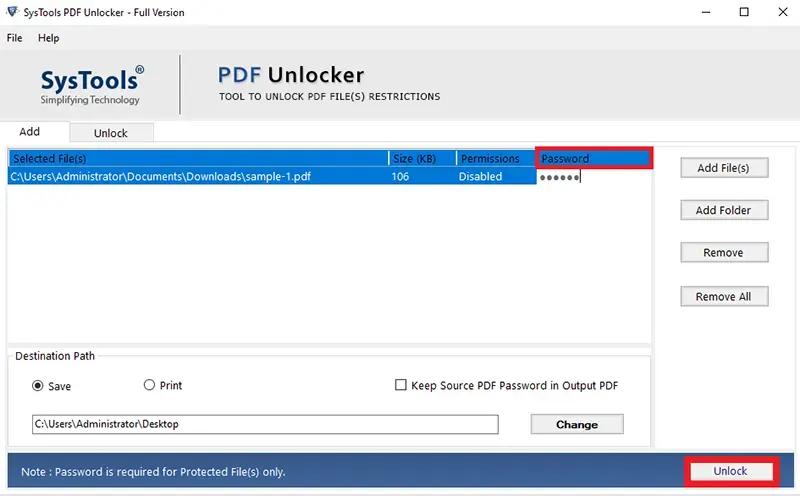
Task: Close the PDF Unlocker window
Action: click(x=783, y=12)
